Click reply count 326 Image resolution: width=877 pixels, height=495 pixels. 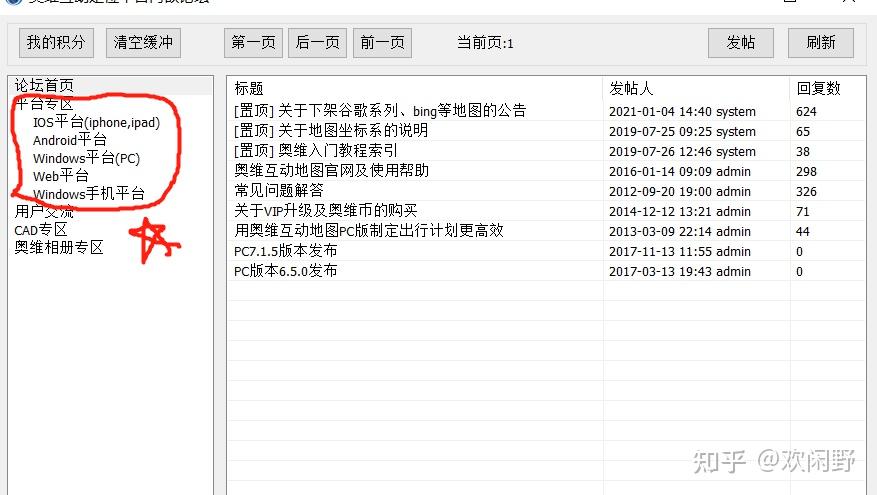click(806, 191)
